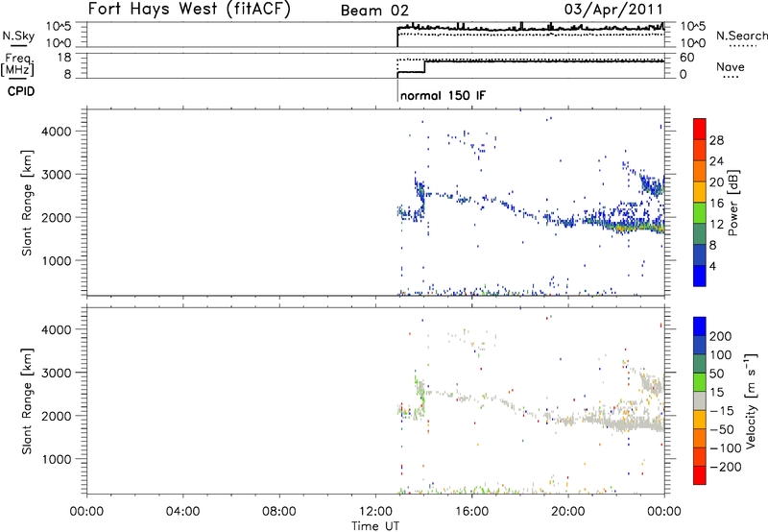This screenshot has width=768, height=532.
Task: Click the '04:00' time axis label
Action: coord(182,512)
